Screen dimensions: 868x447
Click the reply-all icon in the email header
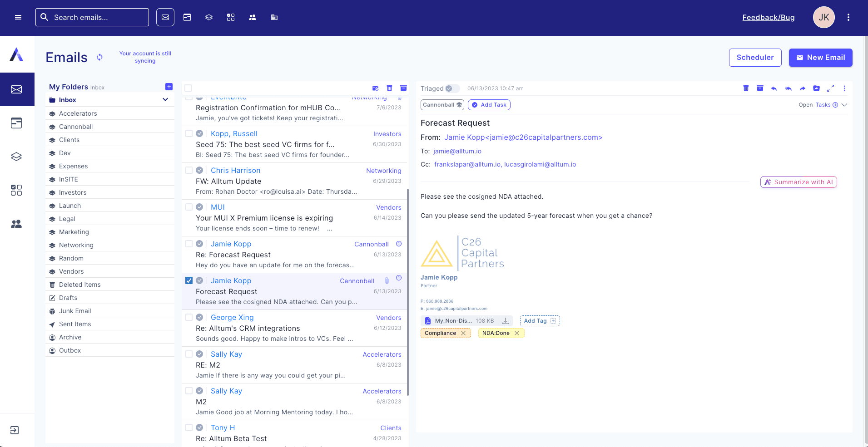[788, 88]
